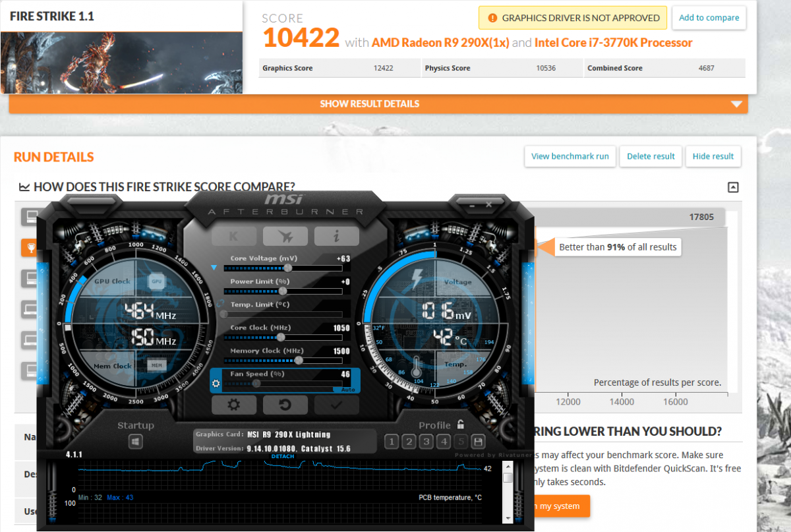The width and height of the screenshot is (791, 532).
Task: Click the thermometer icon in the temp gauge
Action: [418, 366]
